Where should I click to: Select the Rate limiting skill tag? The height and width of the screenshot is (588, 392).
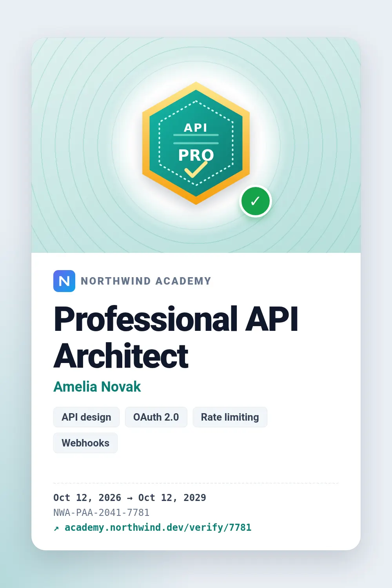[230, 417]
